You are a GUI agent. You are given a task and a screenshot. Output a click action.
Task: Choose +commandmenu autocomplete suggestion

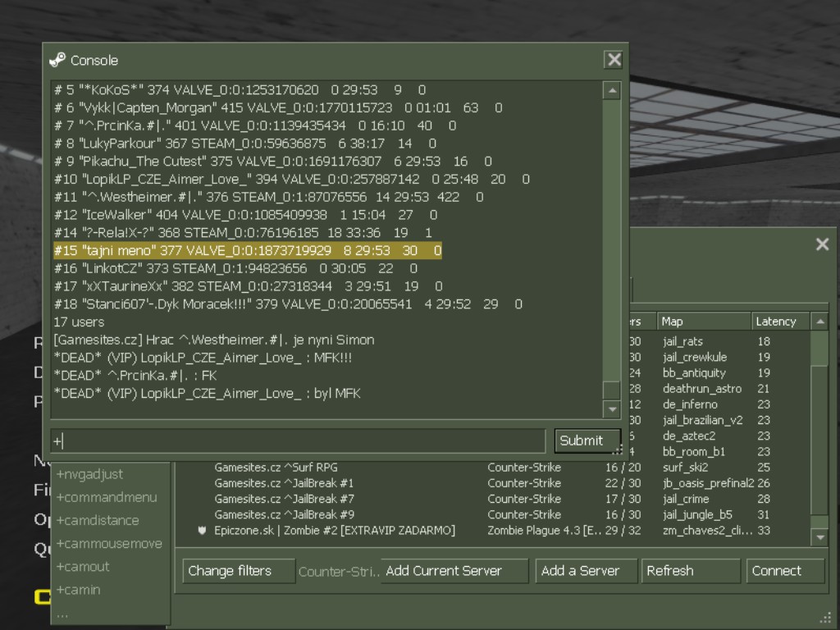pyautogui.click(x=111, y=497)
